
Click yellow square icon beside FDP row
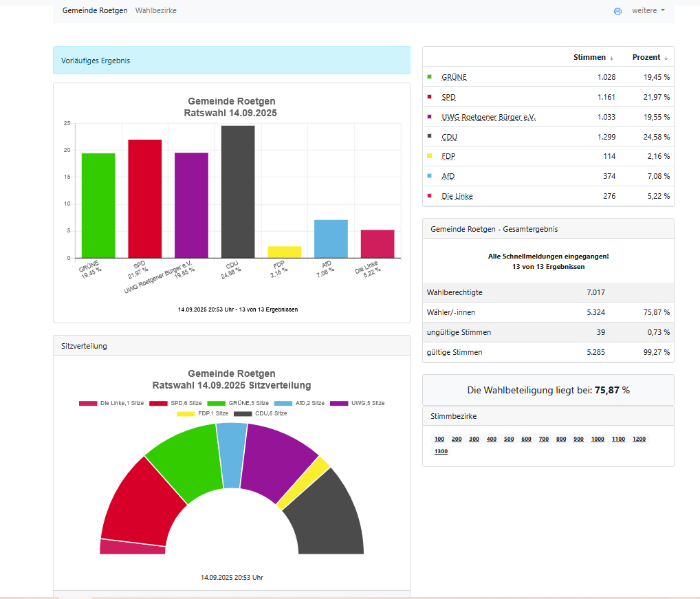pyautogui.click(x=430, y=156)
